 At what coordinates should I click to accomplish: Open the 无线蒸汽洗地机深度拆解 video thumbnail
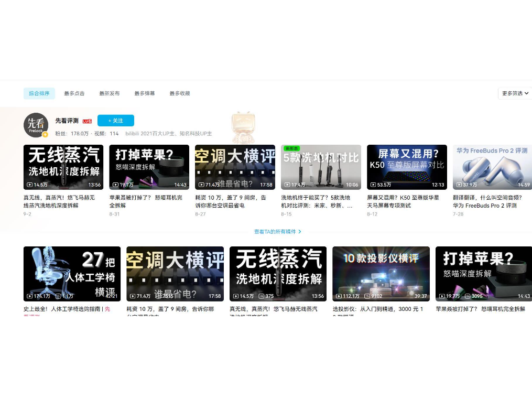[x=63, y=167]
